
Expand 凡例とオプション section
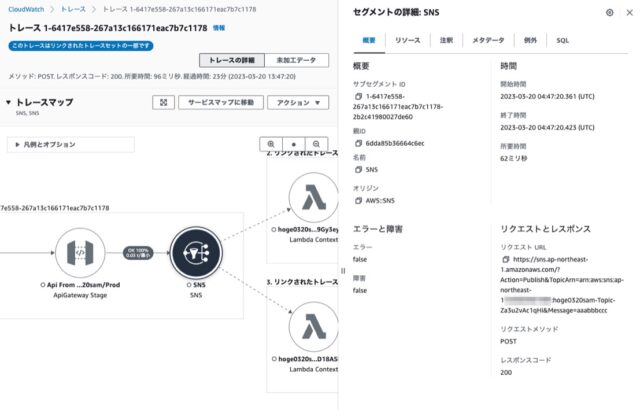[x=71, y=144]
